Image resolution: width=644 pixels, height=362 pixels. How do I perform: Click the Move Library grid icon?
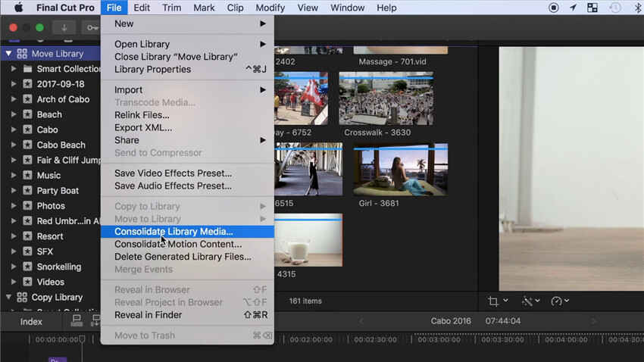click(x=22, y=54)
